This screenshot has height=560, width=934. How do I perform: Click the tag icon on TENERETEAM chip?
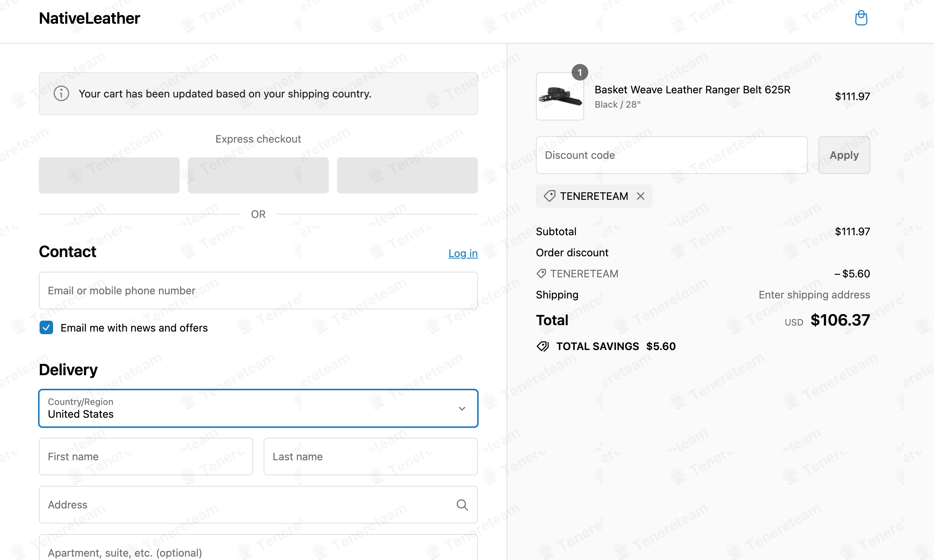point(549,196)
